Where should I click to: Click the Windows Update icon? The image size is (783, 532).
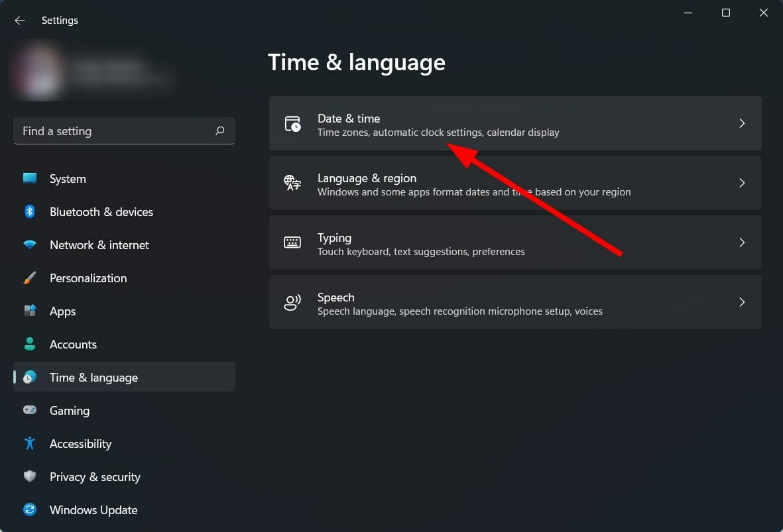click(30, 510)
